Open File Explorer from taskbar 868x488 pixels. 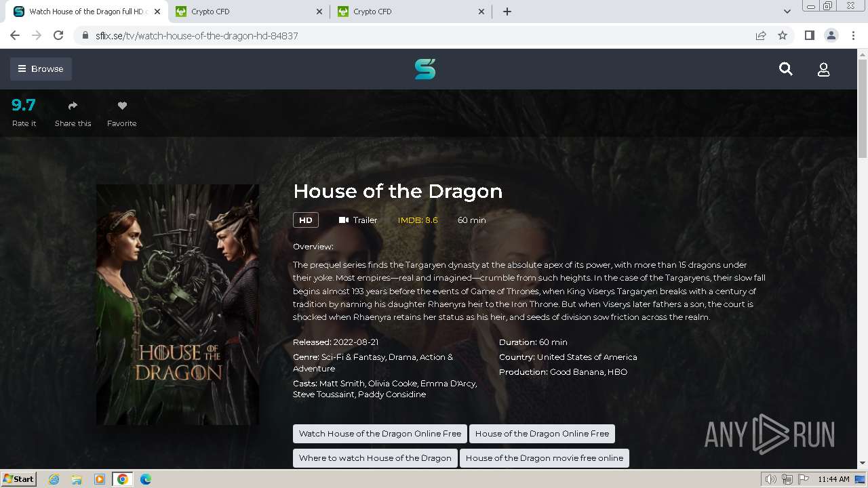pyautogui.click(x=77, y=479)
